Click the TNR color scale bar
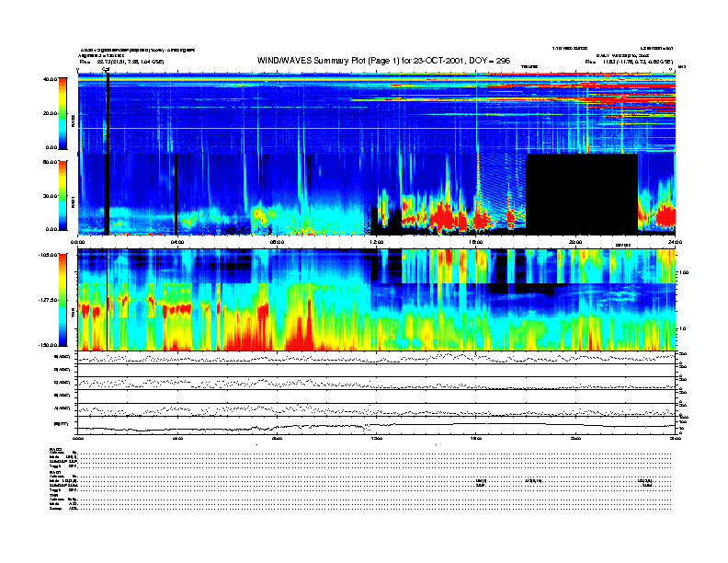728x563 pixels. (x=63, y=300)
